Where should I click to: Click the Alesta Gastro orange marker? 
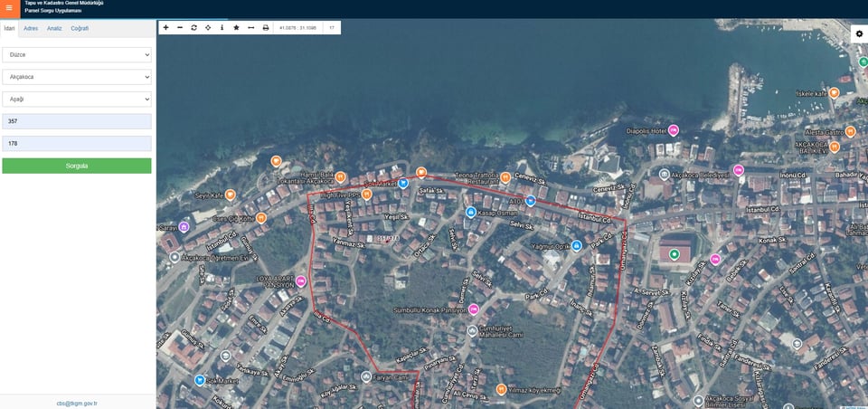coord(850,132)
